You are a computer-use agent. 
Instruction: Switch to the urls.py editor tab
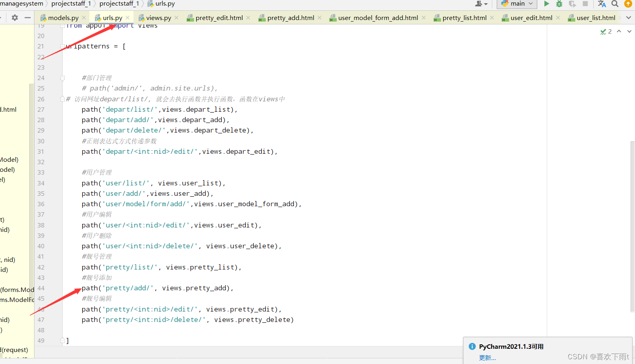pyautogui.click(x=112, y=18)
